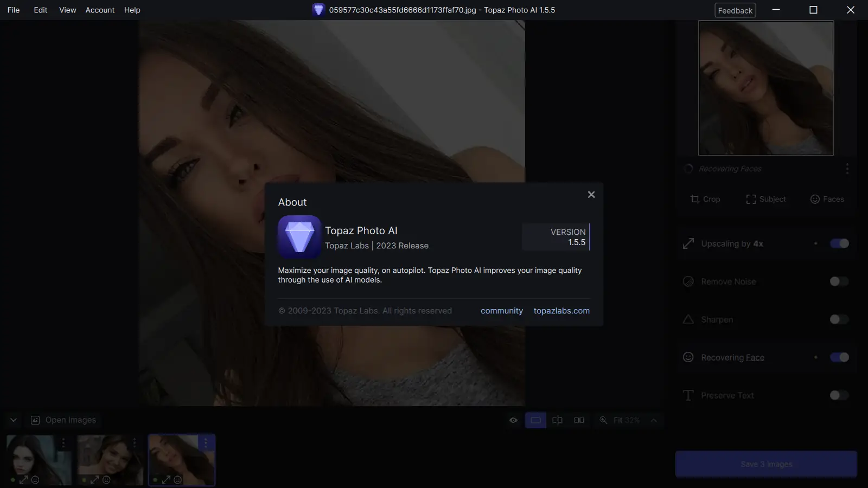The width and height of the screenshot is (868, 488).
Task: Click the Remove Noise icon
Action: tap(688, 281)
